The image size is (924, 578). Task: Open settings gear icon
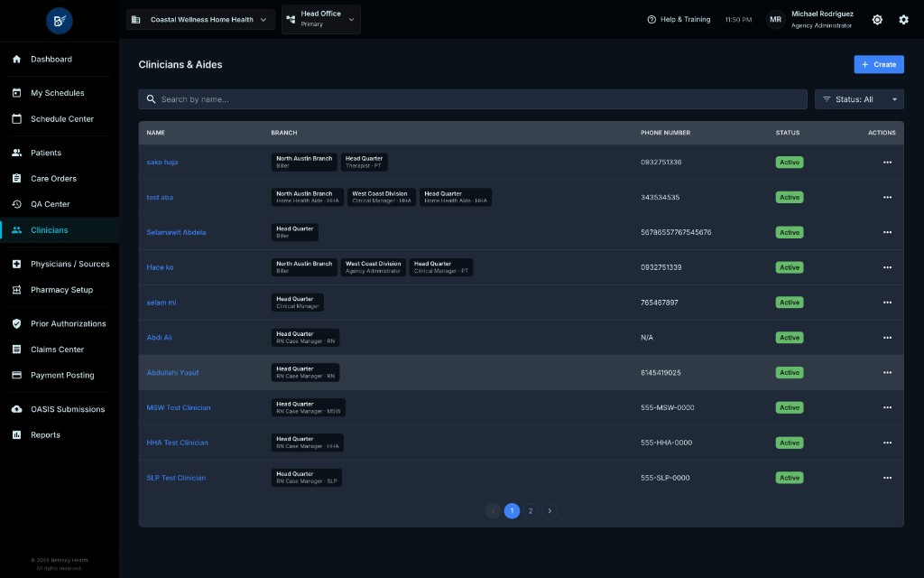pyautogui.click(x=903, y=20)
